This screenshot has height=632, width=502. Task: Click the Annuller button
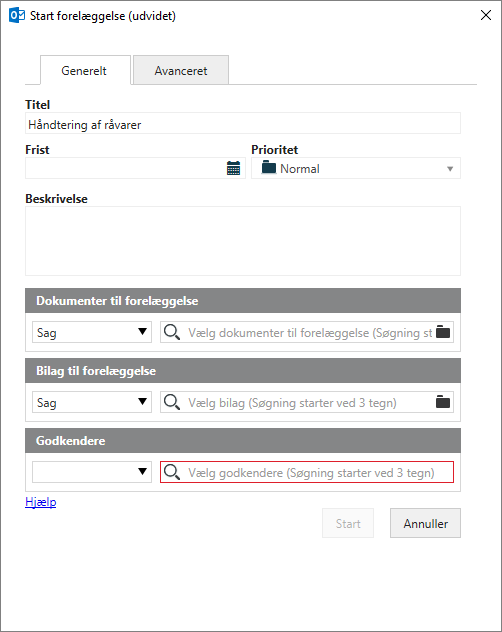click(x=425, y=523)
